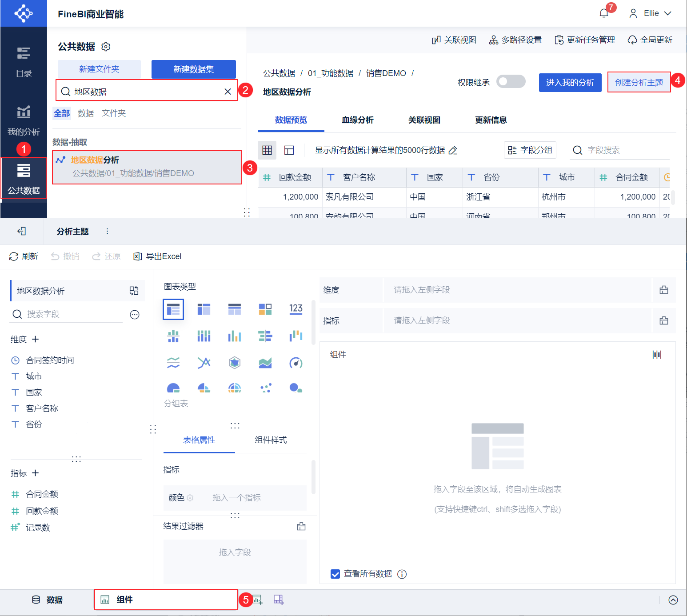Toggle the 权限继承 switch
The width and height of the screenshot is (687, 616).
tap(511, 82)
